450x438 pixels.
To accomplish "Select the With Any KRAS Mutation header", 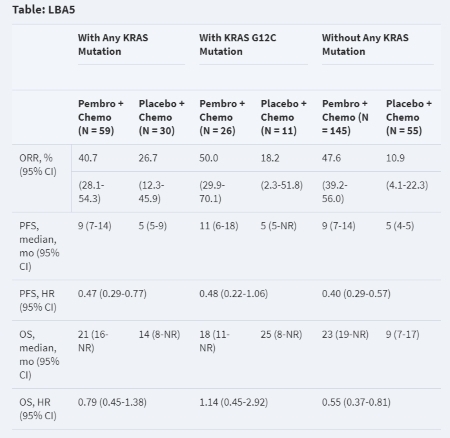I will tap(113, 44).
